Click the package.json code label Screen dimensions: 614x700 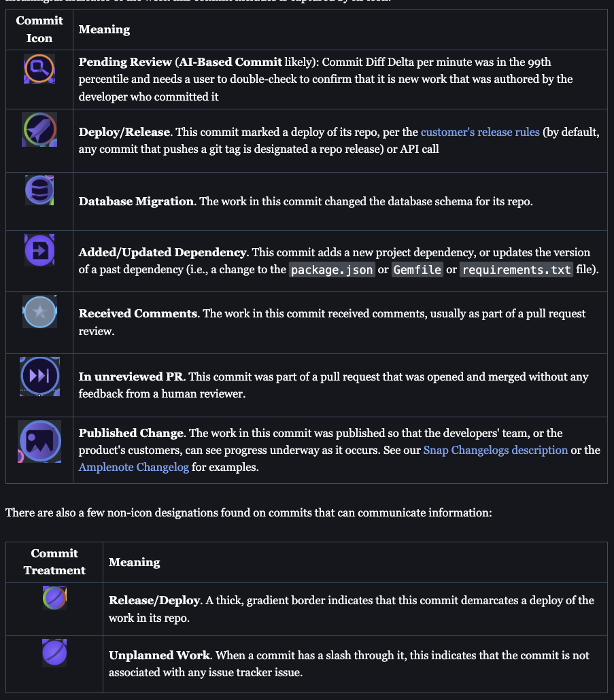332,270
